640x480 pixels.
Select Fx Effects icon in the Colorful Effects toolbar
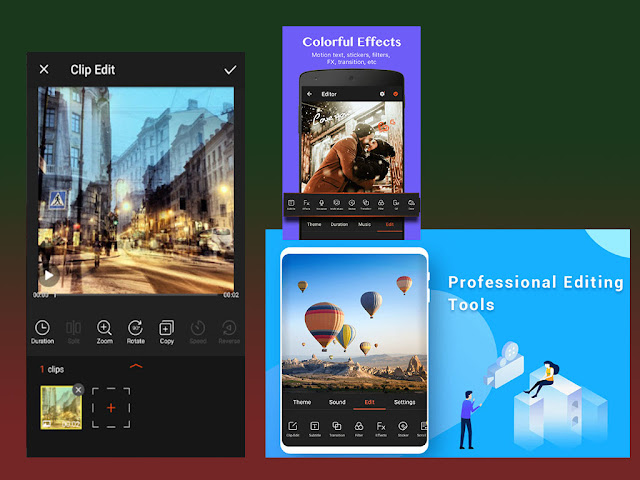point(306,204)
